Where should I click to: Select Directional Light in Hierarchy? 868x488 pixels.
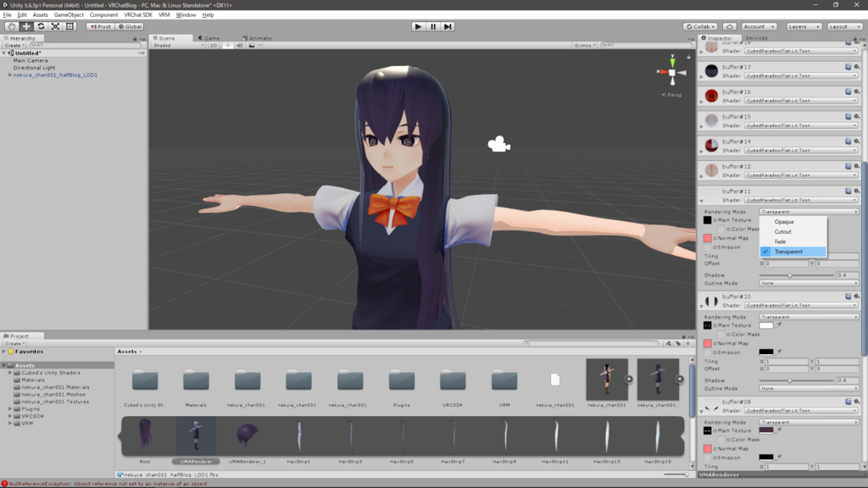click(x=34, y=68)
